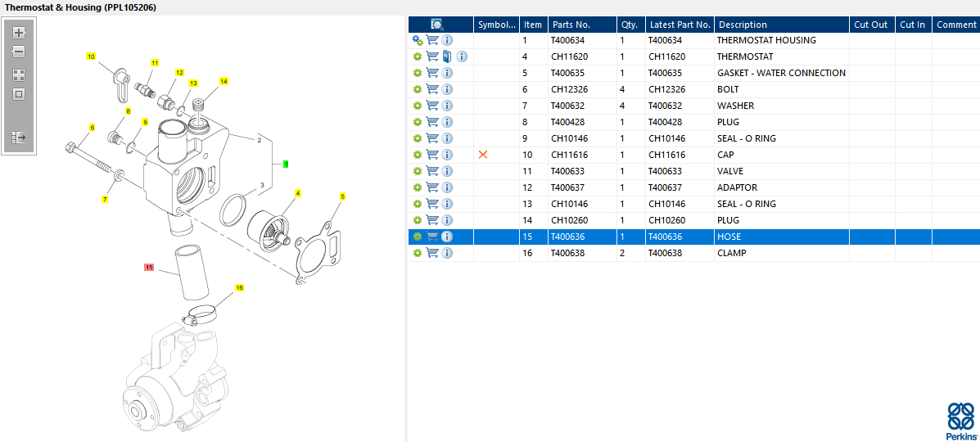Click the assembly gears icon for item 1

click(418, 40)
